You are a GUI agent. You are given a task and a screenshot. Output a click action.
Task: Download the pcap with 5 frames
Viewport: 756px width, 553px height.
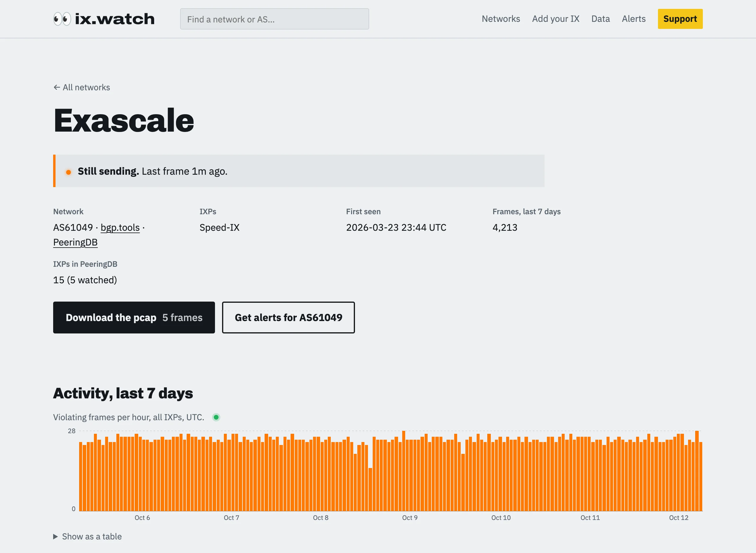click(134, 317)
